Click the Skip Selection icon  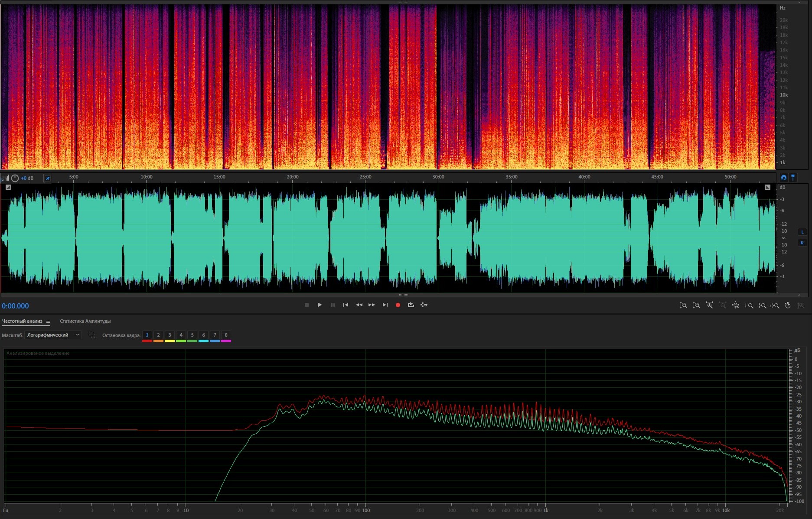(x=424, y=305)
